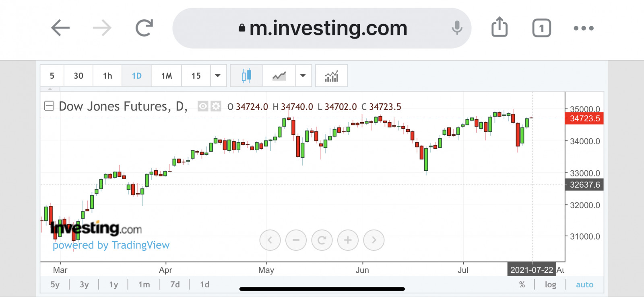The height and width of the screenshot is (297, 644).
Task: Toggle the auto scale option
Action: pos(584,285)
